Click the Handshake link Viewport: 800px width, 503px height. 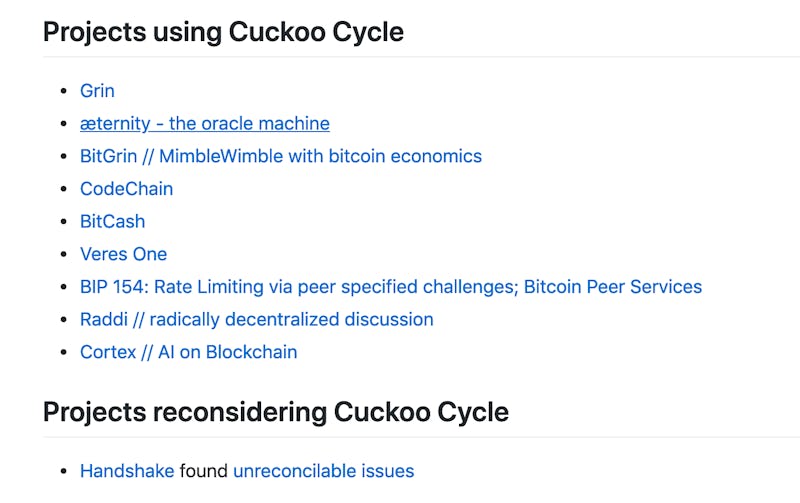127,471
